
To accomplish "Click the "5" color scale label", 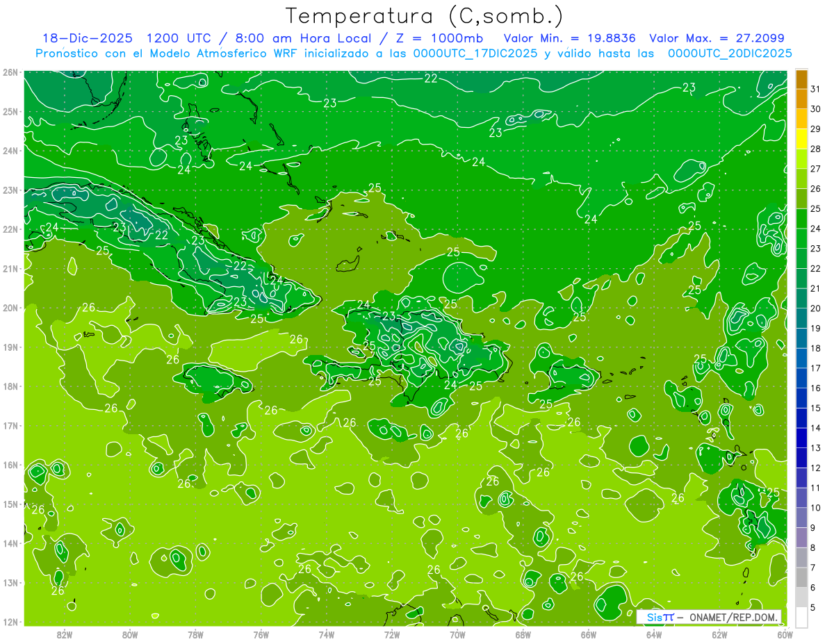I will (813, 608).
